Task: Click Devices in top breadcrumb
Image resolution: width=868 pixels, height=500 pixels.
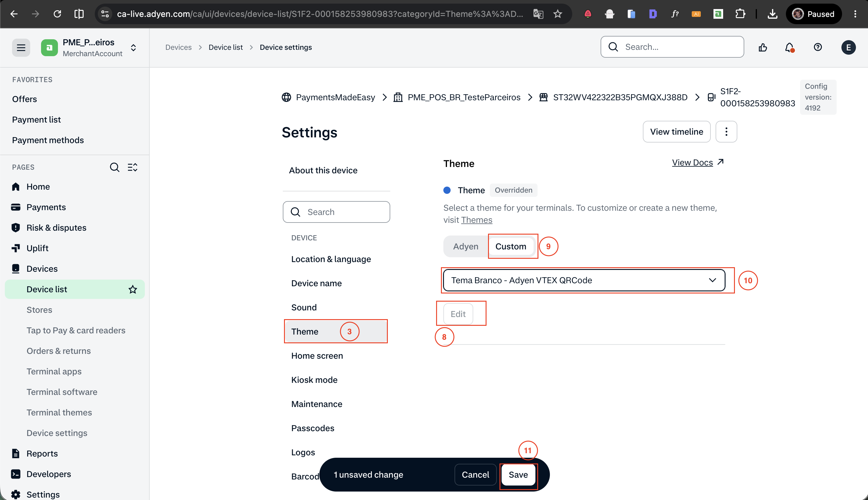Action: pos(178,47)
